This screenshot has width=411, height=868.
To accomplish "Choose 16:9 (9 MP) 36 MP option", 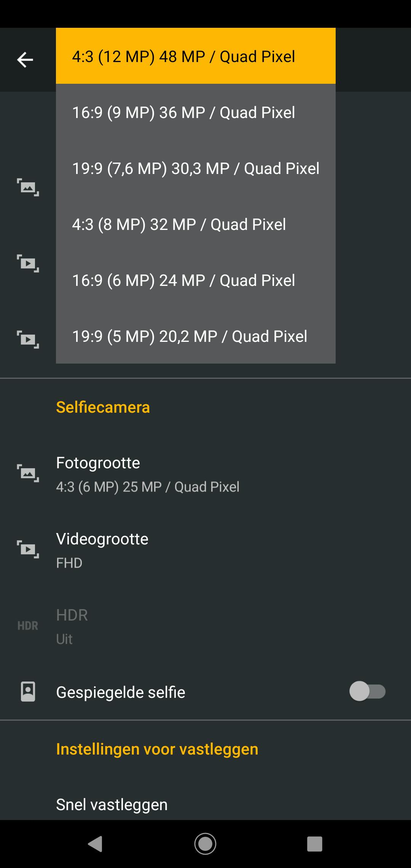I will (x=196, y=112).
